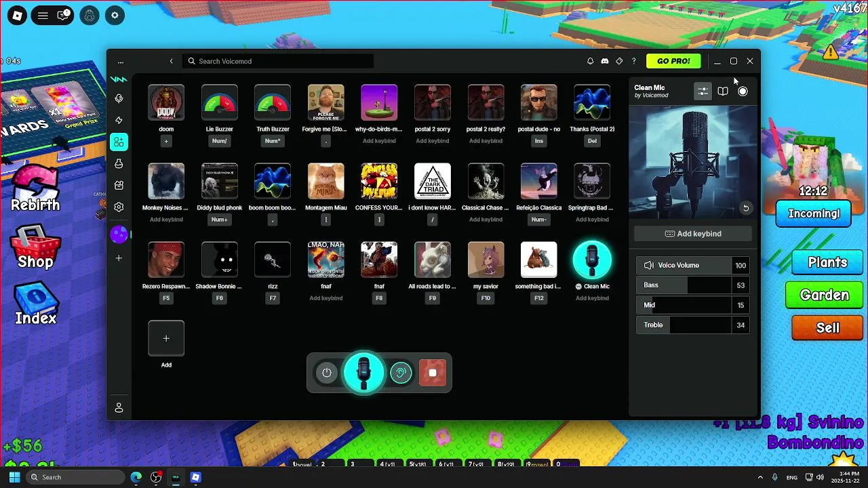Toggle the voice changer power button
This screenshot has height=488, width=868.
pos(327,373)
